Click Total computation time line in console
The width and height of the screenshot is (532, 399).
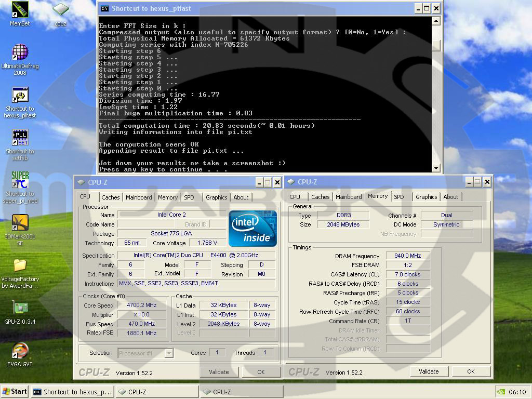click(207, 126)
